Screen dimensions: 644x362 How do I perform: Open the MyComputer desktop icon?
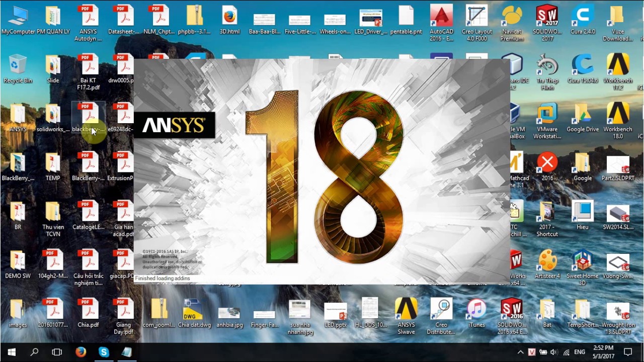click(18, 20)
